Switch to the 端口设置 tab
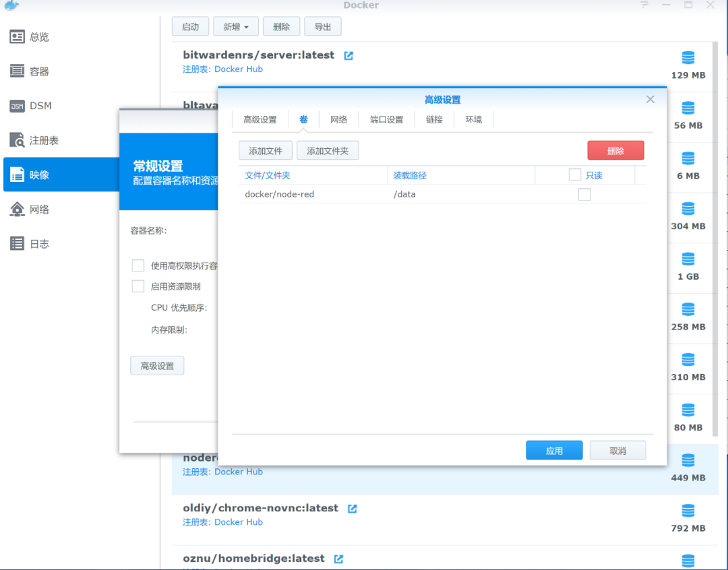Image resolution: width=728 pixels, height=570 pixels. point(387,120)
